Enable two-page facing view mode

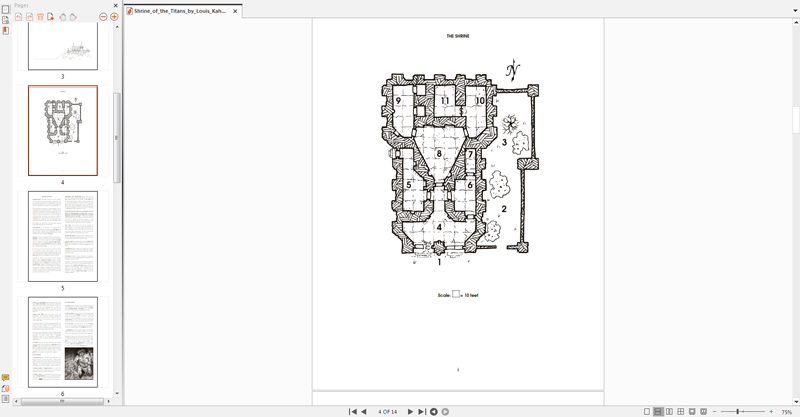point(669,412)
